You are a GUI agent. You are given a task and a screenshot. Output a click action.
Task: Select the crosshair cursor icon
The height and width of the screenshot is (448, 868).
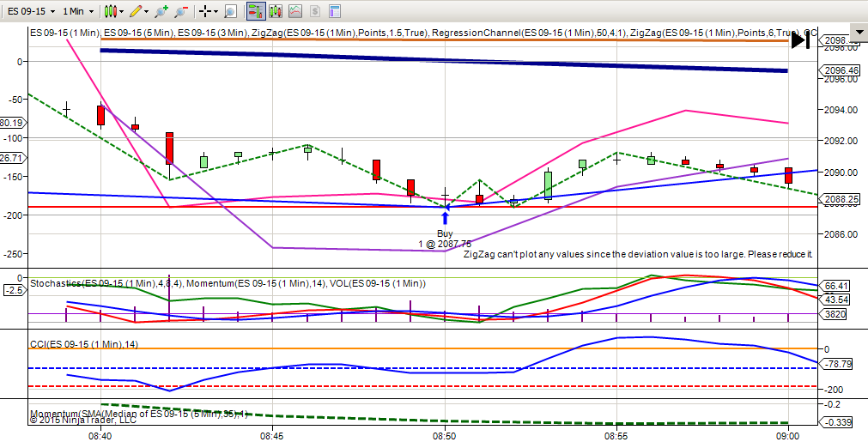[205, 11]
